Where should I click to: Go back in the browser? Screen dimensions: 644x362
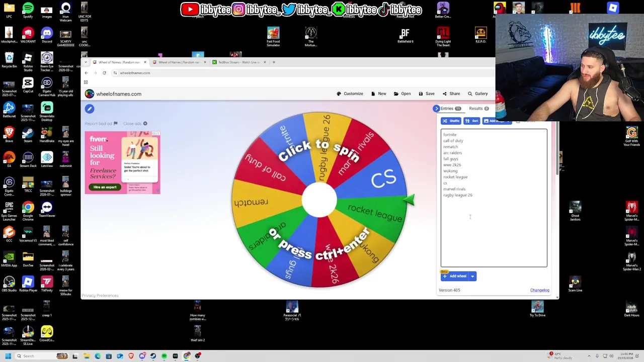[86, 73]
